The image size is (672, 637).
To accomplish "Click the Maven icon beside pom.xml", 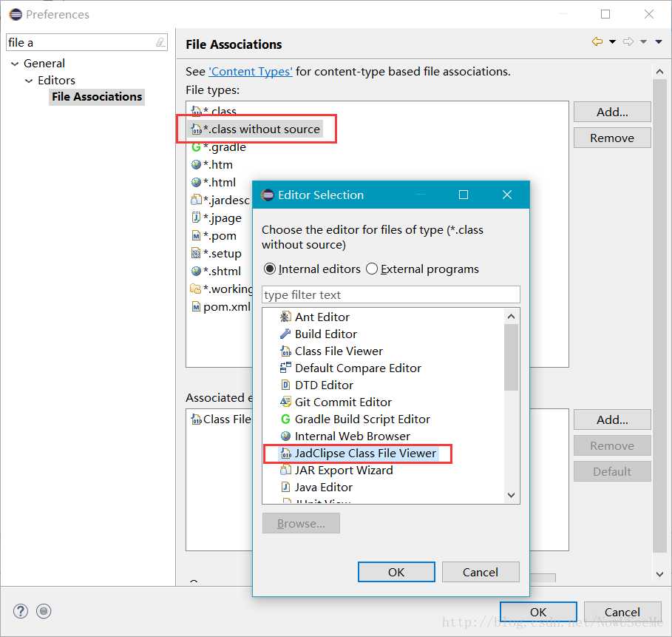I will (196, 307).
